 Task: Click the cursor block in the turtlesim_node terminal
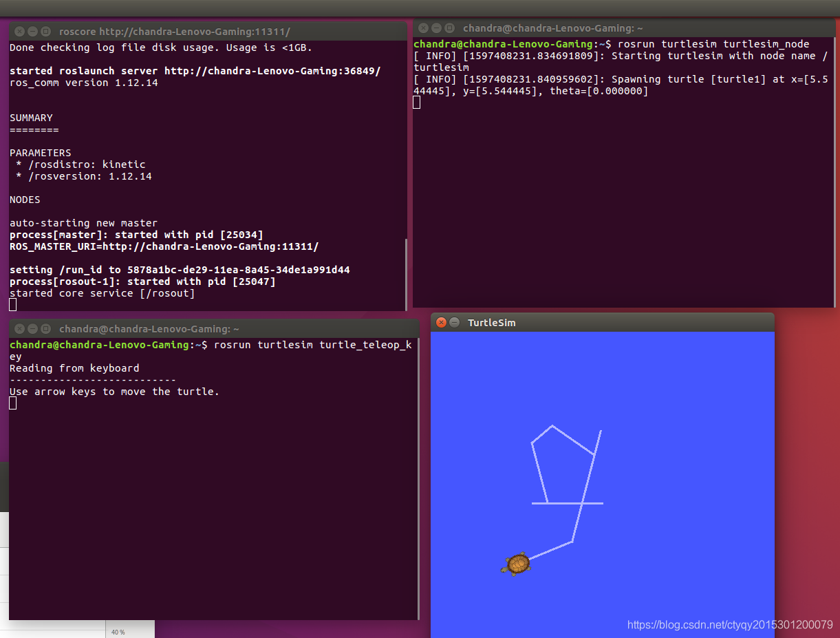point(416,103)
